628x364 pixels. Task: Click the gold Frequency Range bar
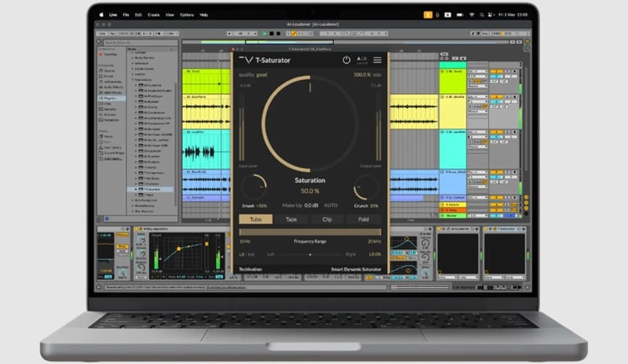pos(310,232)
